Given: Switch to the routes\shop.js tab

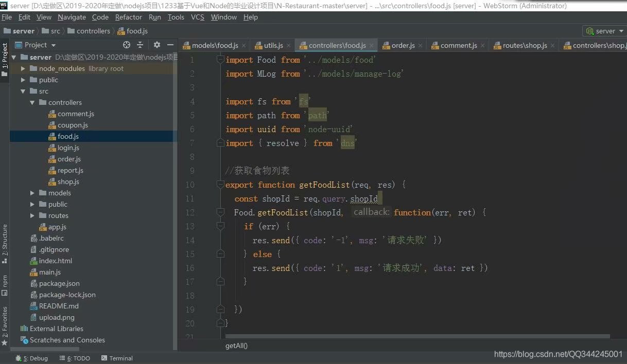Looking at the screenshot, I should 525,45.
